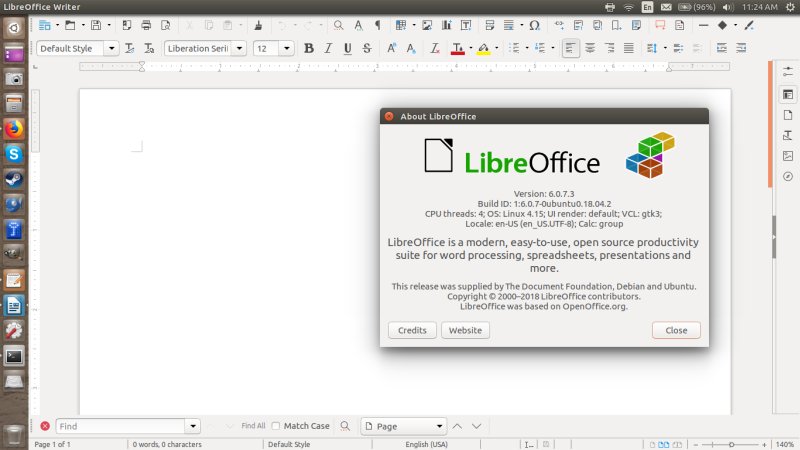Click the Insert Hyperlink icon

tap(559, 25)
